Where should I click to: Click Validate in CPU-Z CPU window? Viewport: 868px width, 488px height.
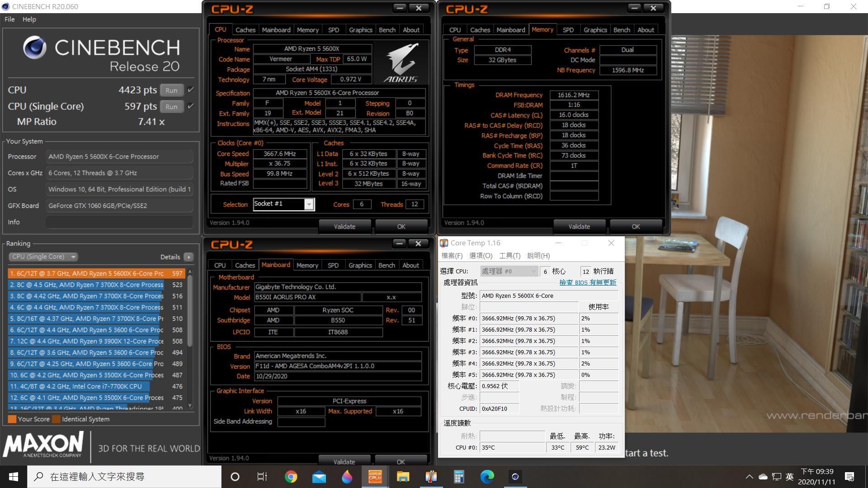[344, 226]
